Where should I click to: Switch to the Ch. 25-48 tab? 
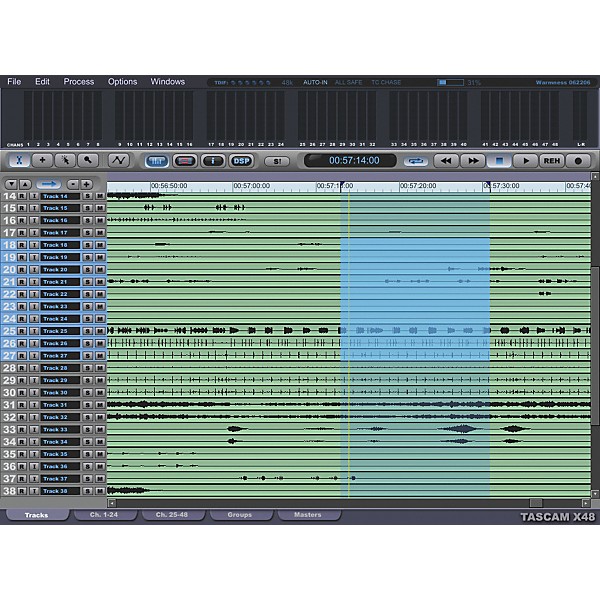click(172, 515)
